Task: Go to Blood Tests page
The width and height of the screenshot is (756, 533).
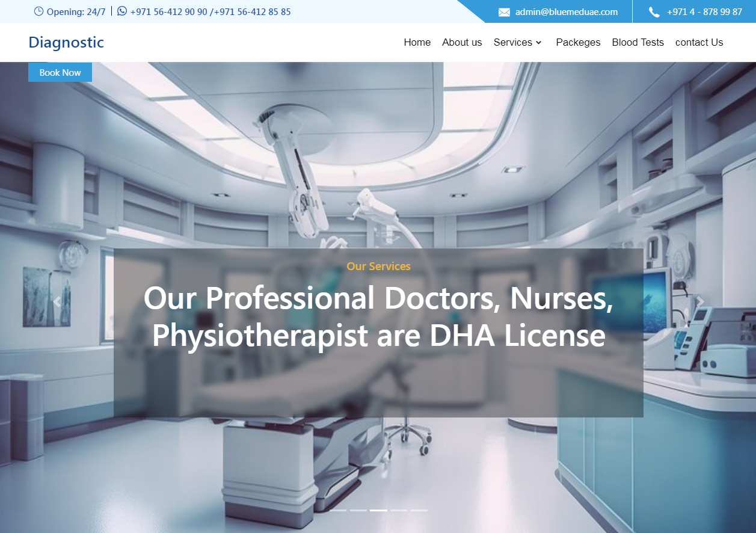Action: tap(638, 42)
